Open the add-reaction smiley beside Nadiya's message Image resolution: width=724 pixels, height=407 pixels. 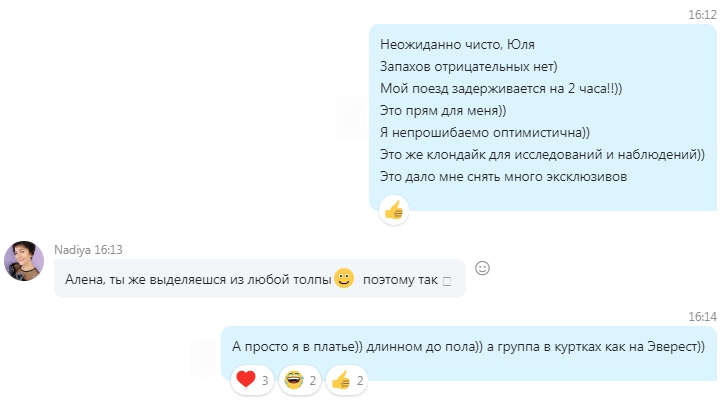pos(482,268)
